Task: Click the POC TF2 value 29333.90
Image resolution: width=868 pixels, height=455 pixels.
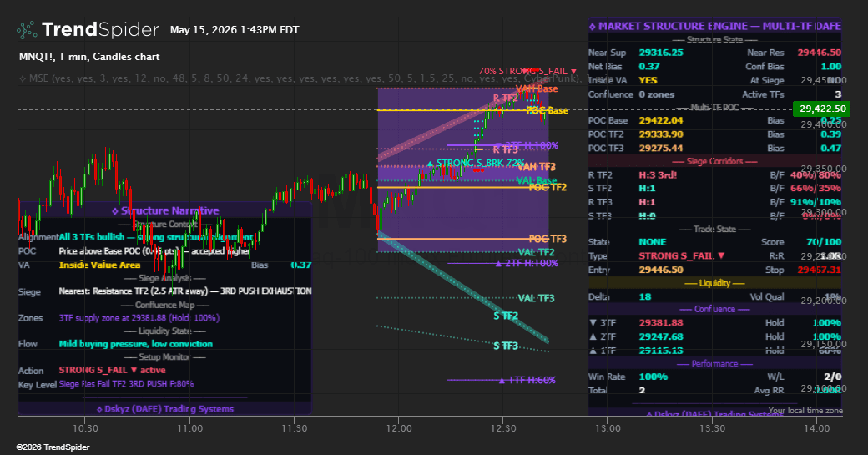Action: click(x=661, y=134)
